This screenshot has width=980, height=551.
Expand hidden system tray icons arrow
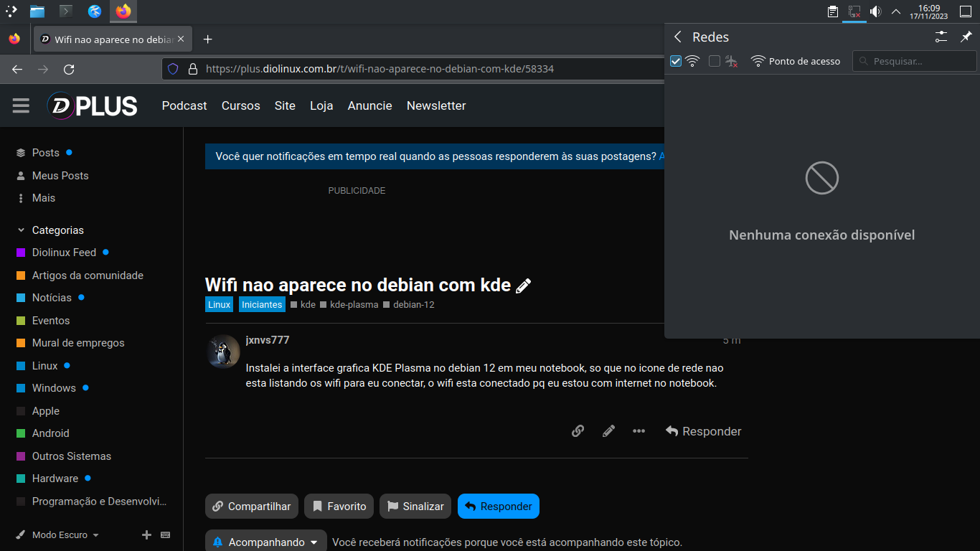click(896, 11)
